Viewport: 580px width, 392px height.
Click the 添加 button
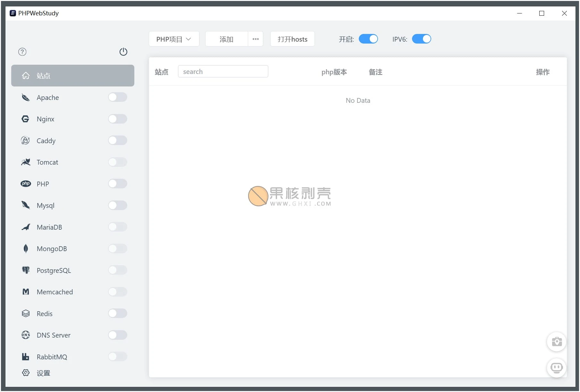[226, 39]
